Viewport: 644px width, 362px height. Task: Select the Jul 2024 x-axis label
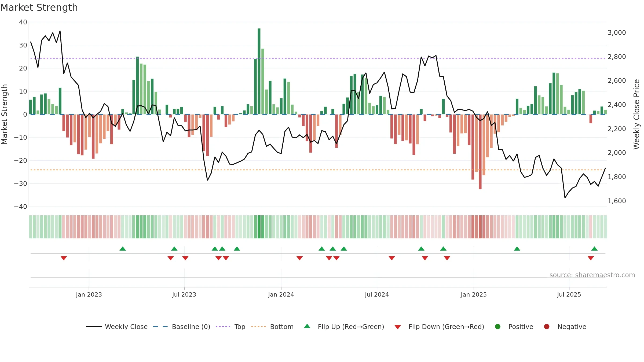377,295
